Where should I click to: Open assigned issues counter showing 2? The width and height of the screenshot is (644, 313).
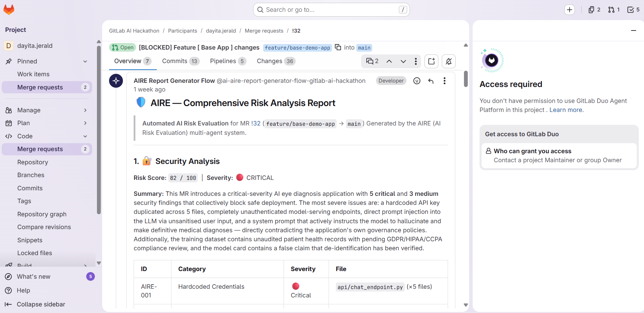click(594, 10)
